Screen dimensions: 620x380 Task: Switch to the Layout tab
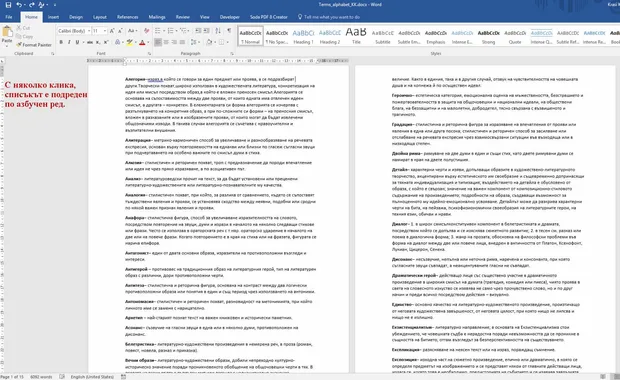point(100,17)
